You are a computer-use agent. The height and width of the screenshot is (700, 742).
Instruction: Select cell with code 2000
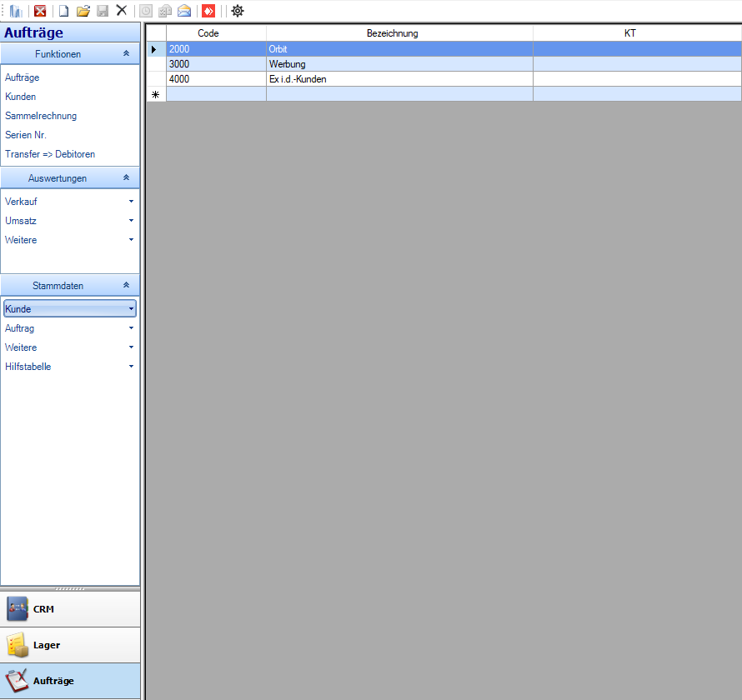pos(216,49)
